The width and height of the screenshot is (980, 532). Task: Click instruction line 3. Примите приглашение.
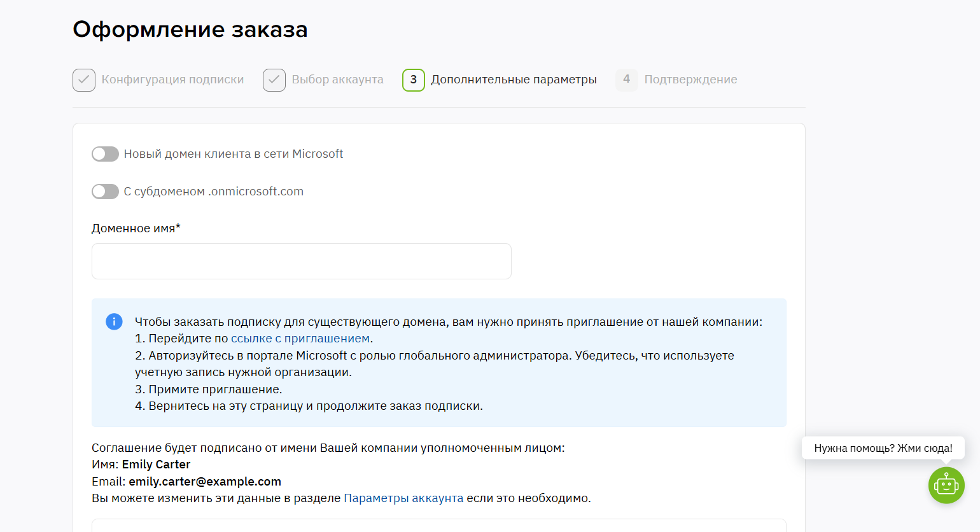(x=209, y=389)
